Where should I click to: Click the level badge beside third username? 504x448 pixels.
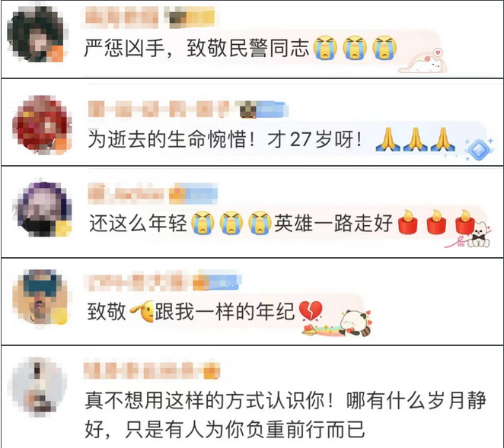[x=193, y=193]
